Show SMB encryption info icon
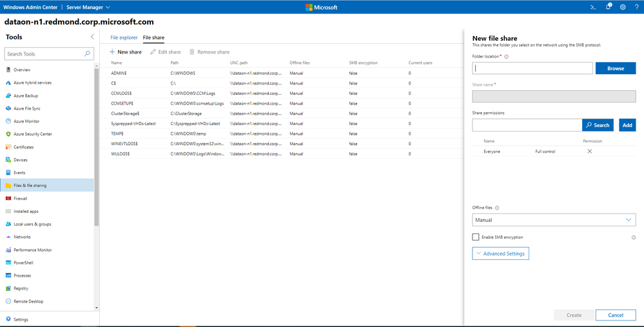 click(633, 237)
